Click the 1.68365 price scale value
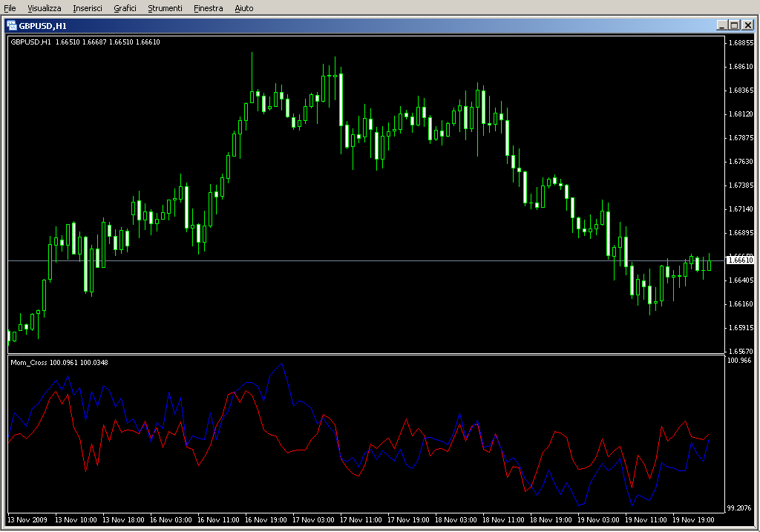Image resolution: width=760 pixels, height=532 pixels. pos(741,90)
